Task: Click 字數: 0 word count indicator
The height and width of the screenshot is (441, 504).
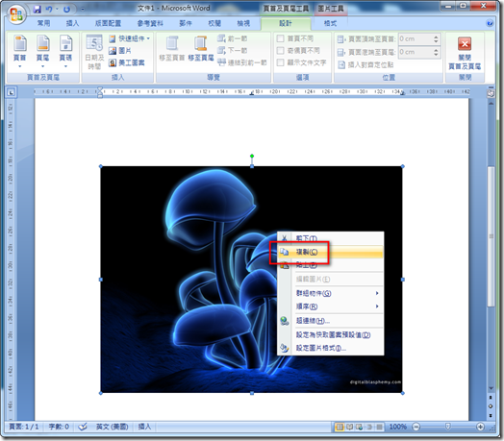Action: point(59,427)
